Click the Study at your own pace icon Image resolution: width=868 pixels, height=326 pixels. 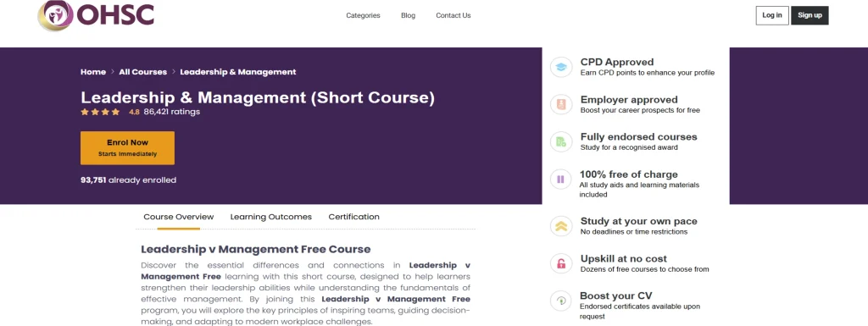(561, 226)
